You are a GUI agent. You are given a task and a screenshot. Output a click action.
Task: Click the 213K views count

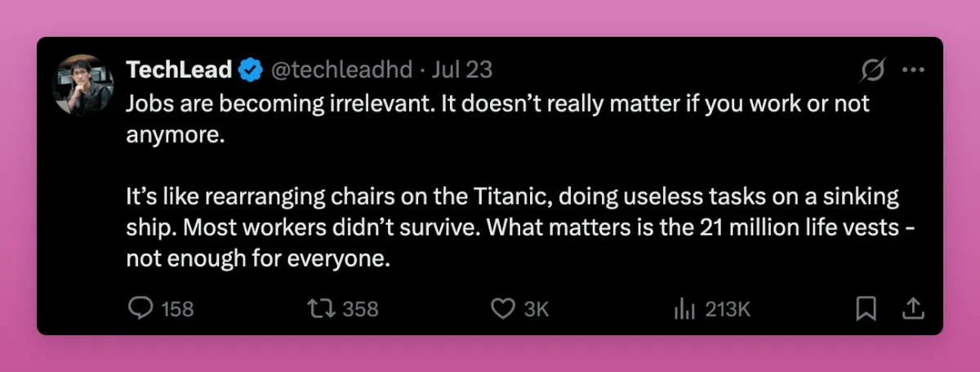tap(727, 309)
